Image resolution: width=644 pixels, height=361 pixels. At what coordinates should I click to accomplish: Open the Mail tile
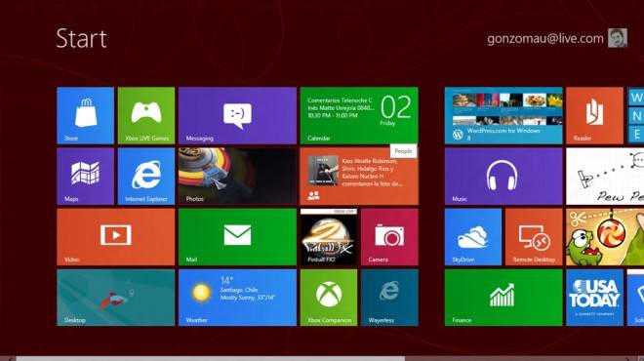[237, 237]
